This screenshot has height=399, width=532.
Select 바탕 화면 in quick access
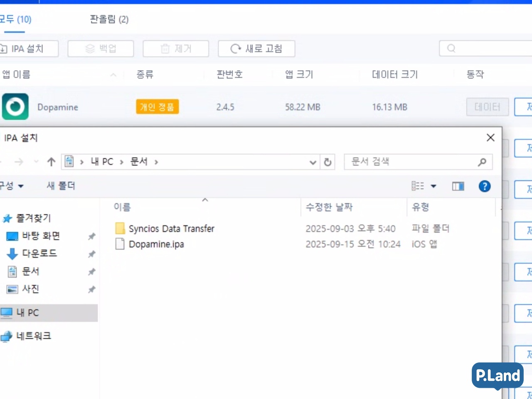pyautogui.click(x=41, y=236)
